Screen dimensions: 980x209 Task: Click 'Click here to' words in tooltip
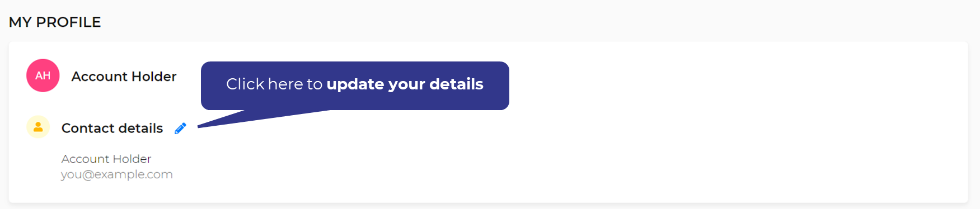(274, 84)
